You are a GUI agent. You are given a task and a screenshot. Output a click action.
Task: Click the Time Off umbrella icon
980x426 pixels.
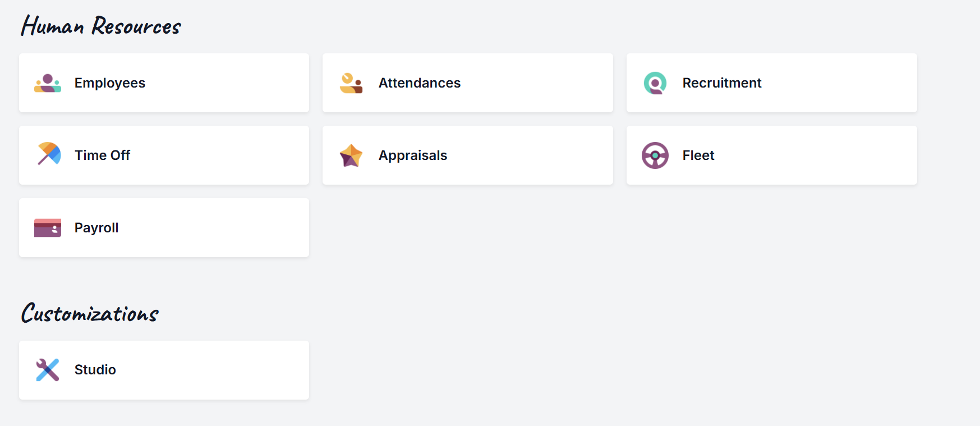(49, 154)
